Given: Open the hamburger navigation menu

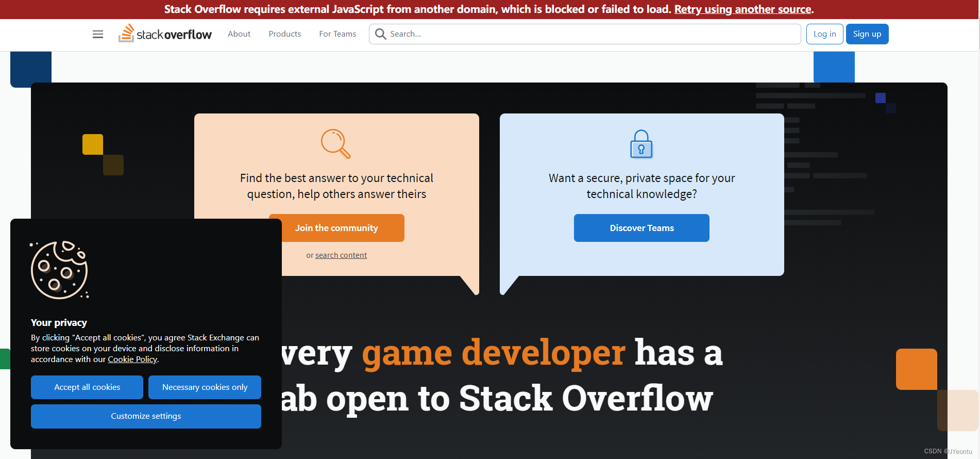Looking at the screenshot, I should [x=98, y=34].
